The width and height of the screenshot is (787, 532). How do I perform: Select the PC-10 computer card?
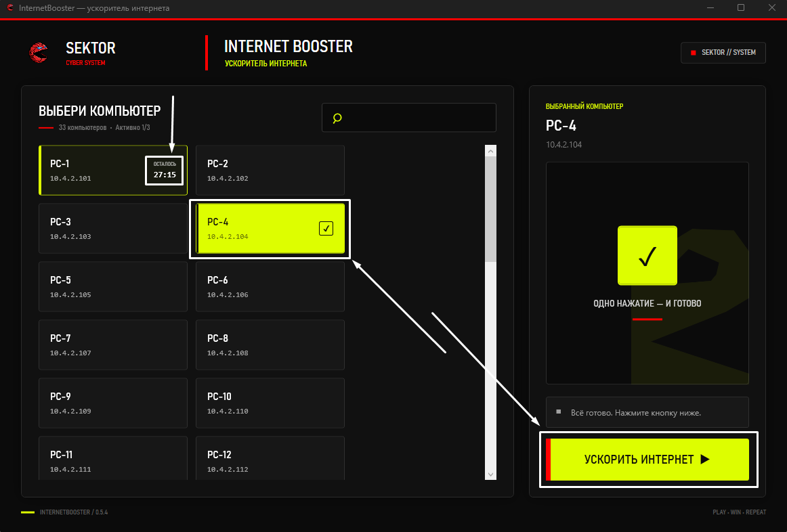(x=270, y=403)
